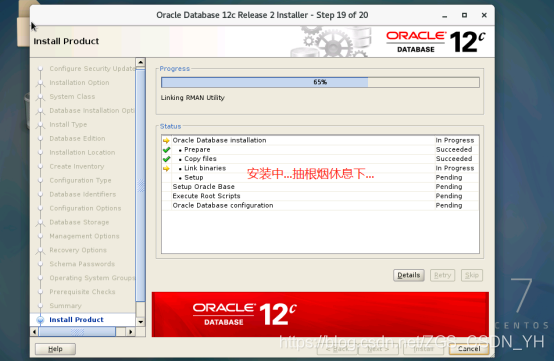Select Database Edition step
This screenshot has height=361, width=554.
click(77, 138)
